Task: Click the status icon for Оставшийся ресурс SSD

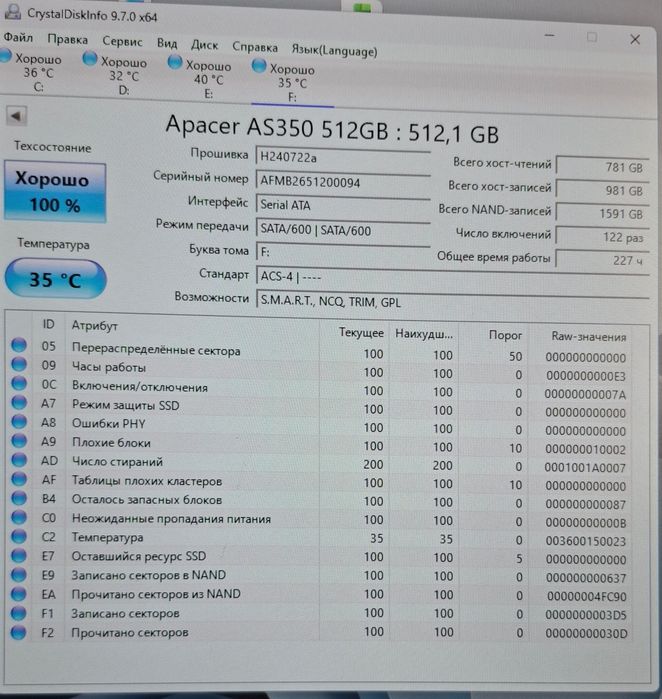Action: coord(19,555)
